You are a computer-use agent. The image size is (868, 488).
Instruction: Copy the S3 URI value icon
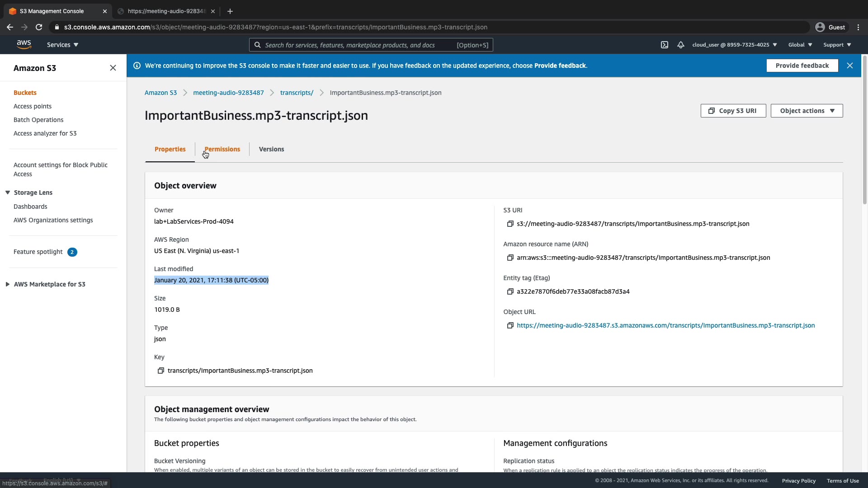[x=510, y=224]
